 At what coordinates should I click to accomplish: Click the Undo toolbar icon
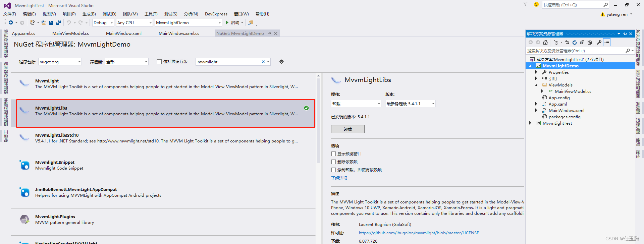69,22
